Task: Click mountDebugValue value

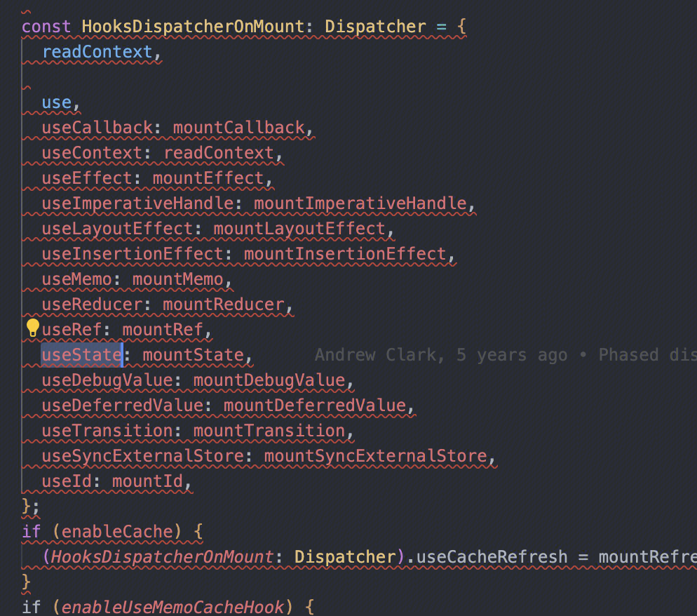Action: (x=269, y=380)
